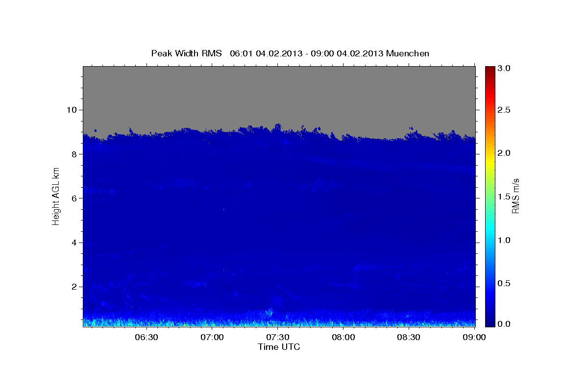Click the plot title 'Peak Width RMS'

[x=186, y=53]
